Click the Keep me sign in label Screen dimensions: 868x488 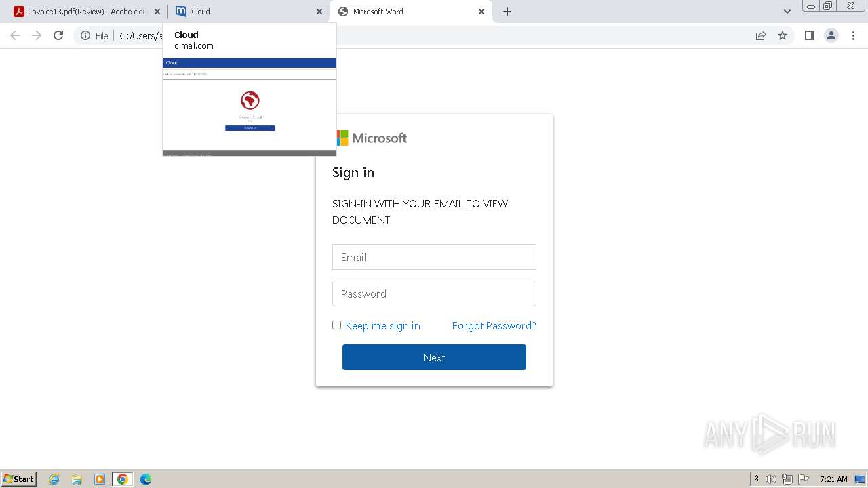pyautogui.click(x=382, y=326)
